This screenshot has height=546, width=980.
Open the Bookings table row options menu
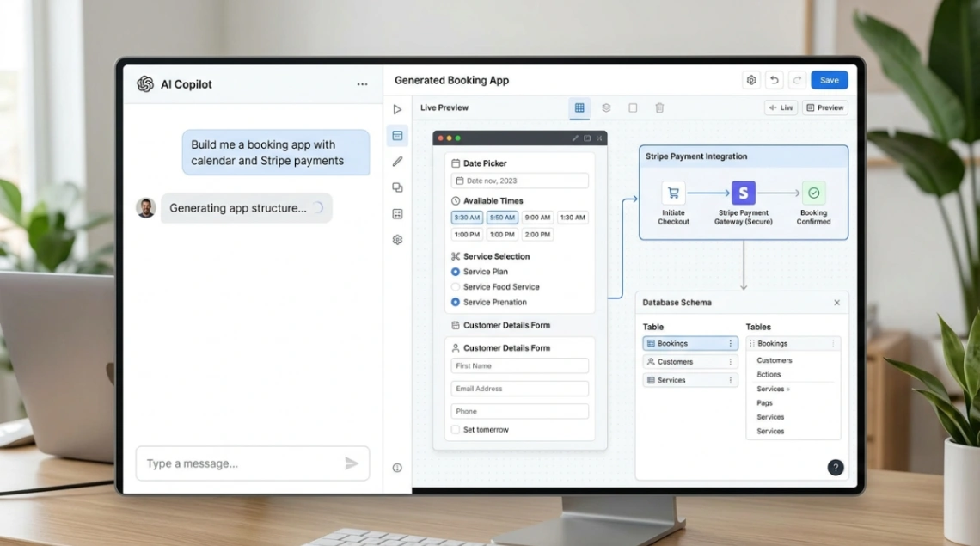coord(730,343)
